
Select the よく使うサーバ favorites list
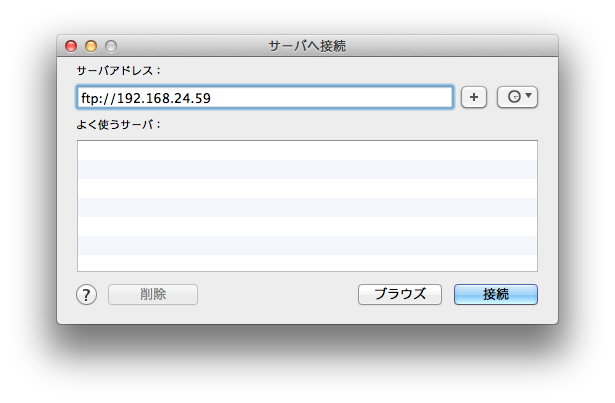coord(308,206)
